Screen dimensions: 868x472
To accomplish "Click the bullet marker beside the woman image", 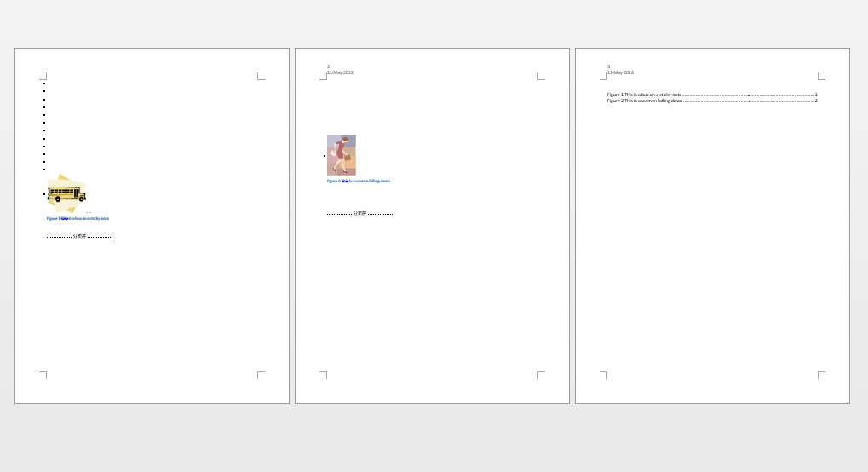I will [325, 156].
